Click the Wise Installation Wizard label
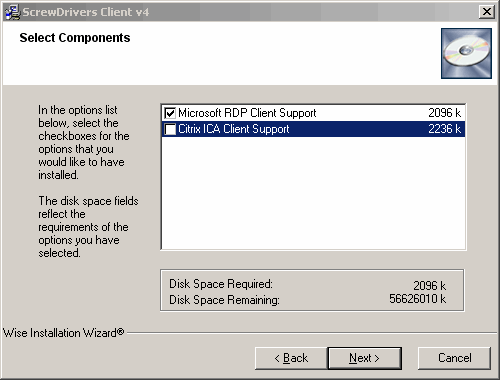The height and width of the screenshot is (380, 500). pos(63,333)
